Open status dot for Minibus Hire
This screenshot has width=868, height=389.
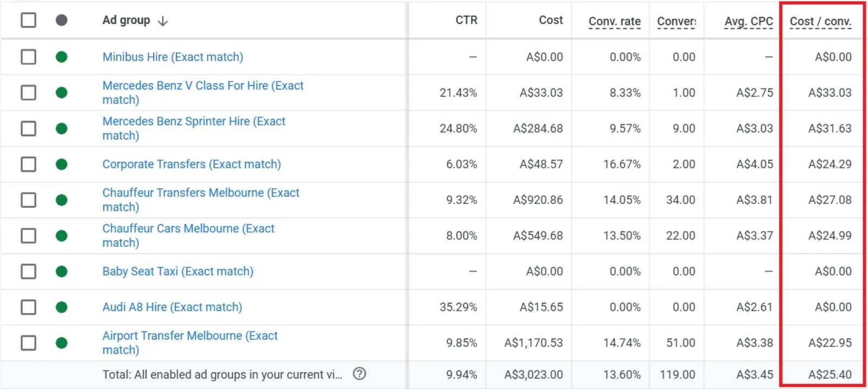pyautogui.click(x=61, y=57)
